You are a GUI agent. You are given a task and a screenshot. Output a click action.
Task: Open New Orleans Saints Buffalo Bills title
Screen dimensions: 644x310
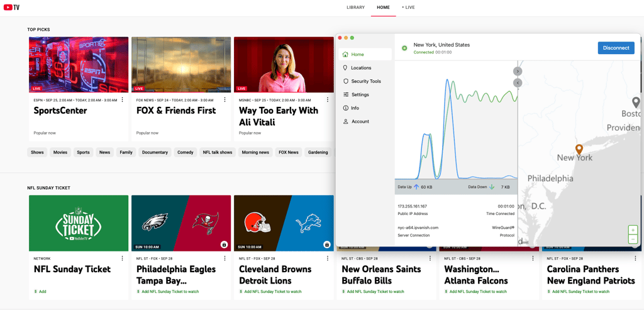(381, 275)
